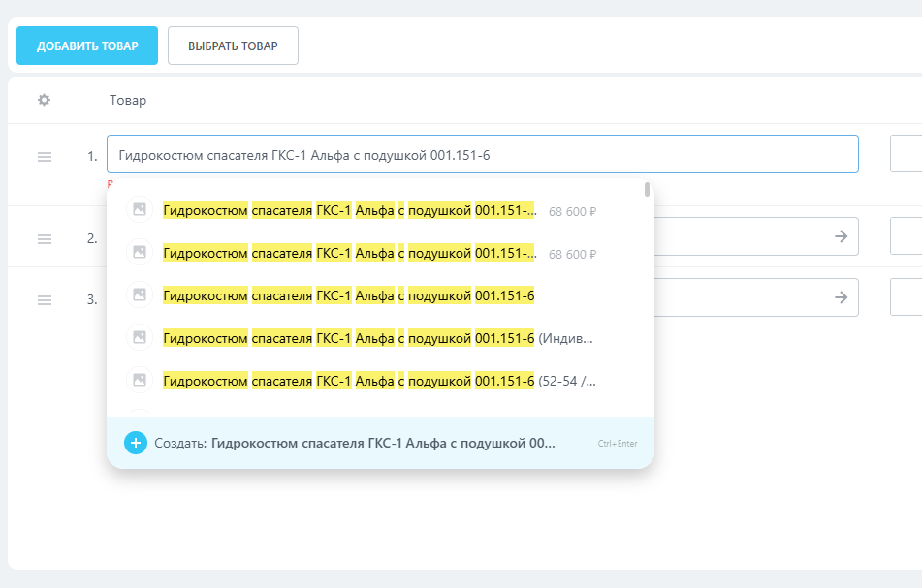Click the arrow icon in row 2 product field
Screen dimensions: 922x588
[x=841, y=236]
